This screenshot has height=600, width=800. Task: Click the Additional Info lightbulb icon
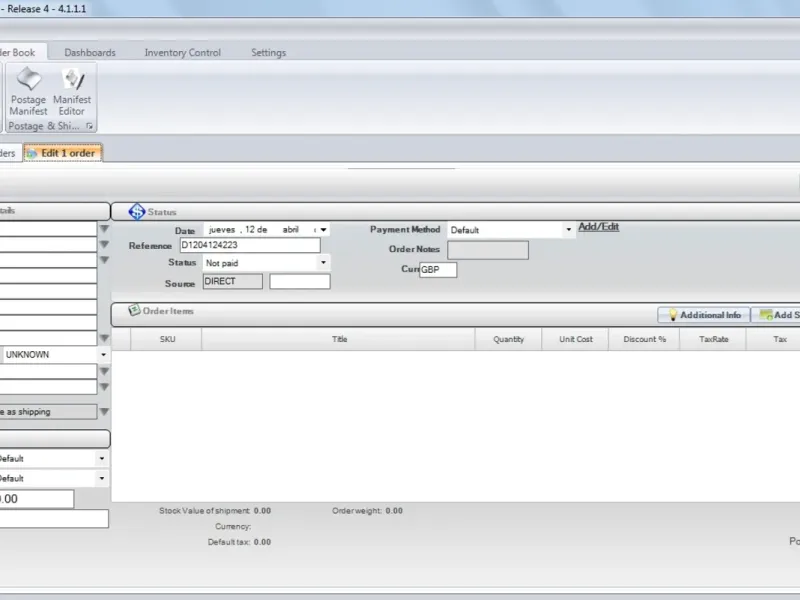(x=672, y=315)
